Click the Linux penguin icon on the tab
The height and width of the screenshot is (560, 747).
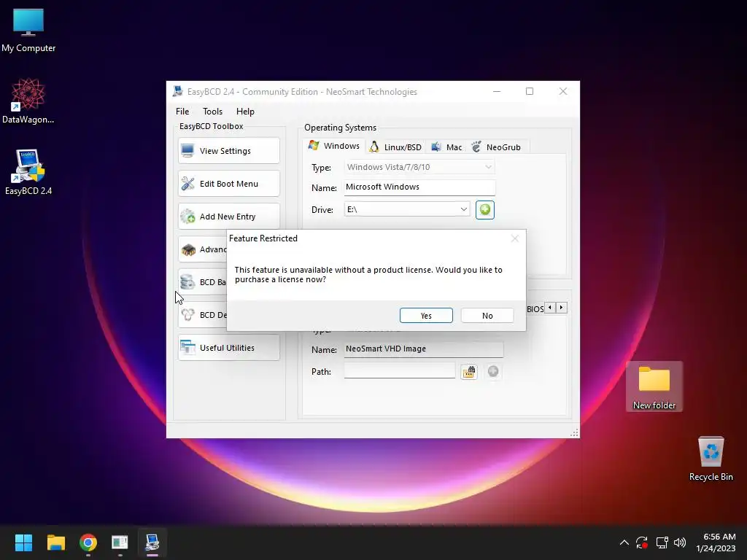pyautogui.click(x=374, y=147)
